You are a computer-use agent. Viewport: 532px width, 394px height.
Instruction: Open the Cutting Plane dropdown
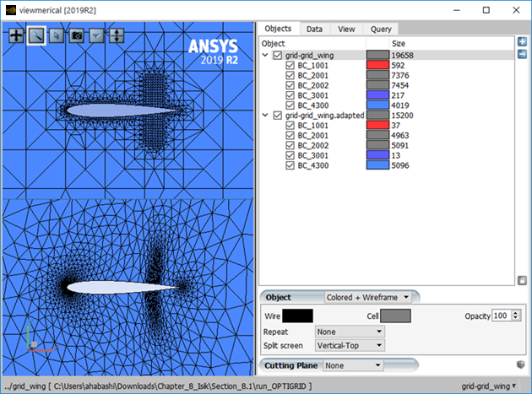353,365
